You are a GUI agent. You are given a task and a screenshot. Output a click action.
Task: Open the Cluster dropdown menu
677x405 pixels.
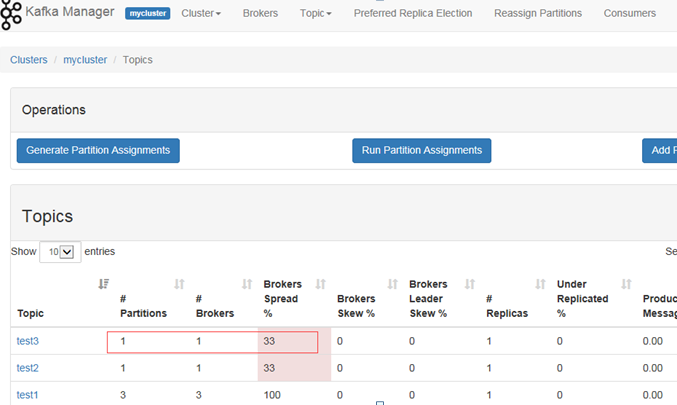pyautogui.click(x=201, y=13)
